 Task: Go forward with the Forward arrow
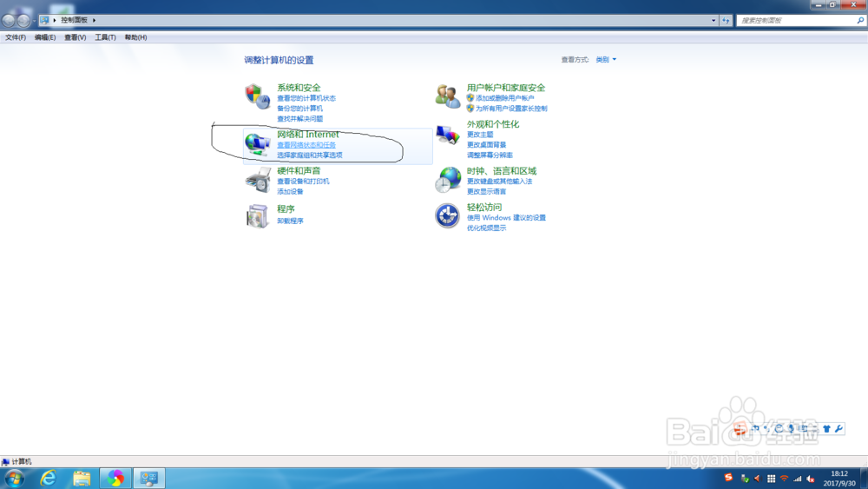pyautogui.click(x=23, y=21)
